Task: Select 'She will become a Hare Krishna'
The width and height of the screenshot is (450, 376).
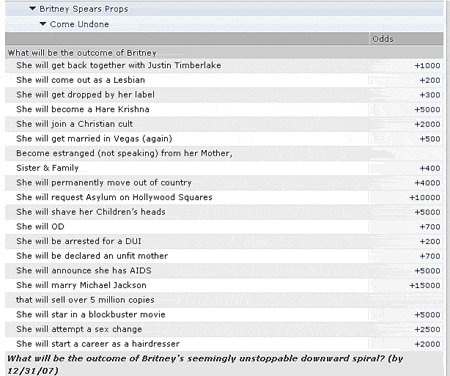Action: 83,109
